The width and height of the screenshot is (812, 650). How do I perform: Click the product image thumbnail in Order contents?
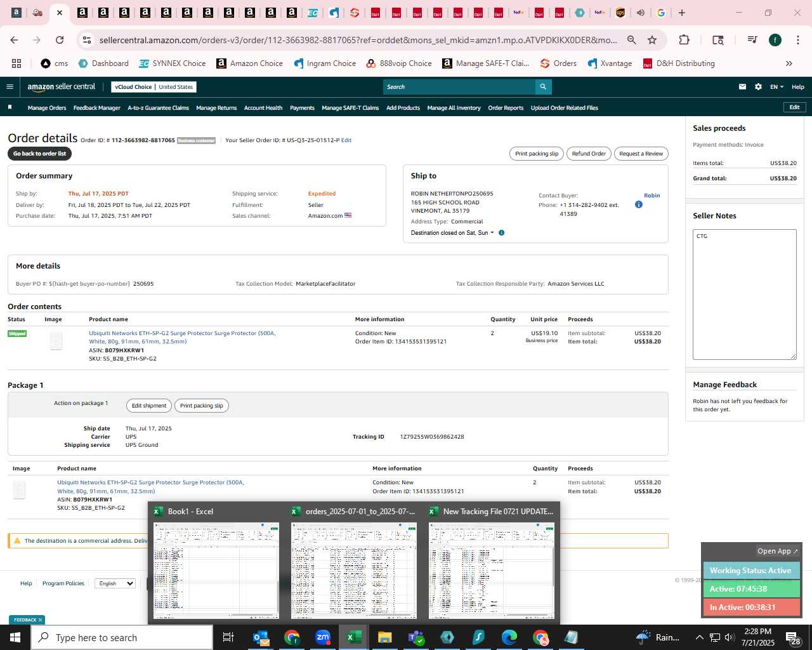click(x=56, y=341)
